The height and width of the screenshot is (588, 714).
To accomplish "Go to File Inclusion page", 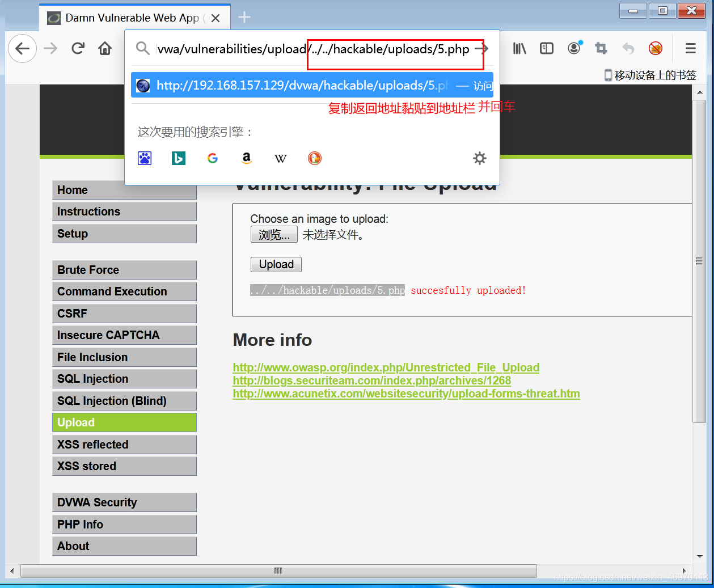I will 124,357.
